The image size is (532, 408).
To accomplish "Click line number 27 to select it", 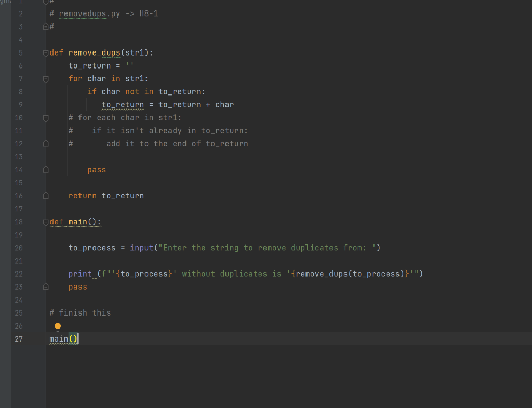I will coord(19,338).
